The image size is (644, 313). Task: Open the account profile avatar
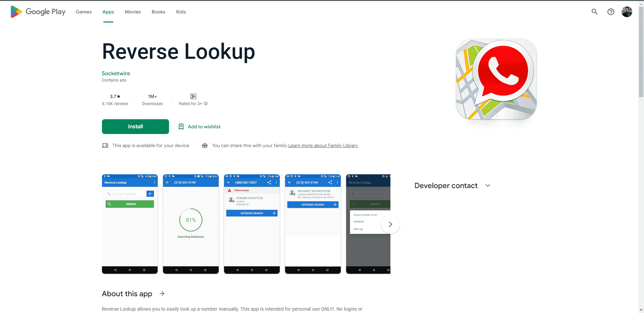(x=627, y=12)
